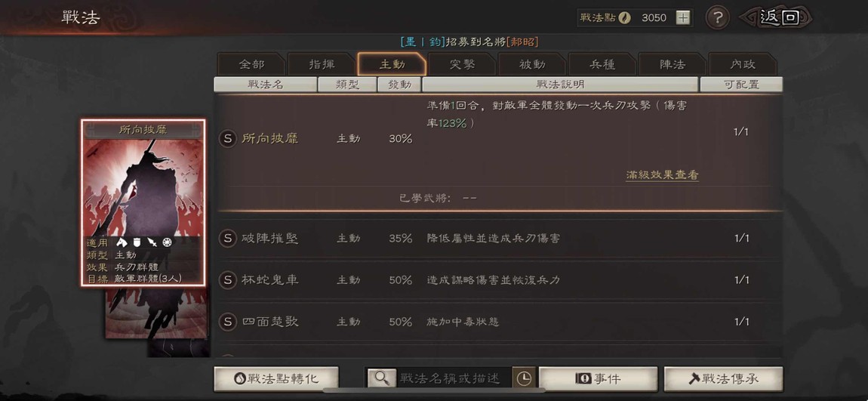868x401 pixels.
Task: Open the 陣法 tab
Action: 673,64
